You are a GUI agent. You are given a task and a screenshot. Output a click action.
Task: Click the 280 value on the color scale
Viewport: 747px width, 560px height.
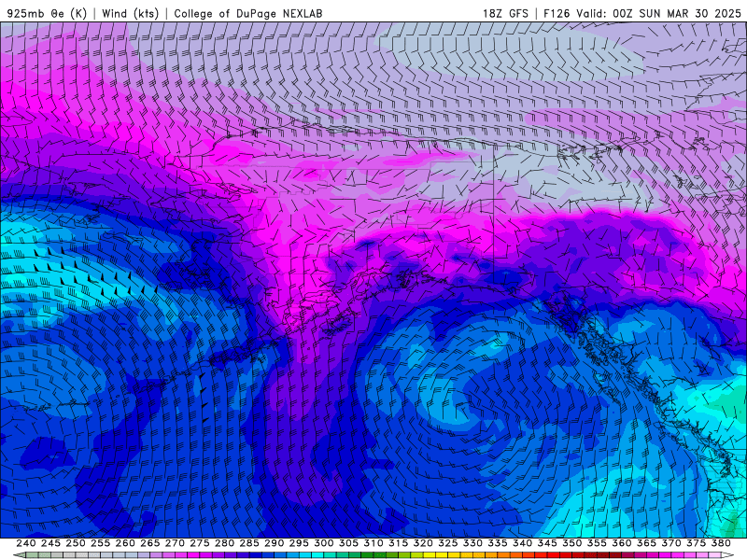224,543
